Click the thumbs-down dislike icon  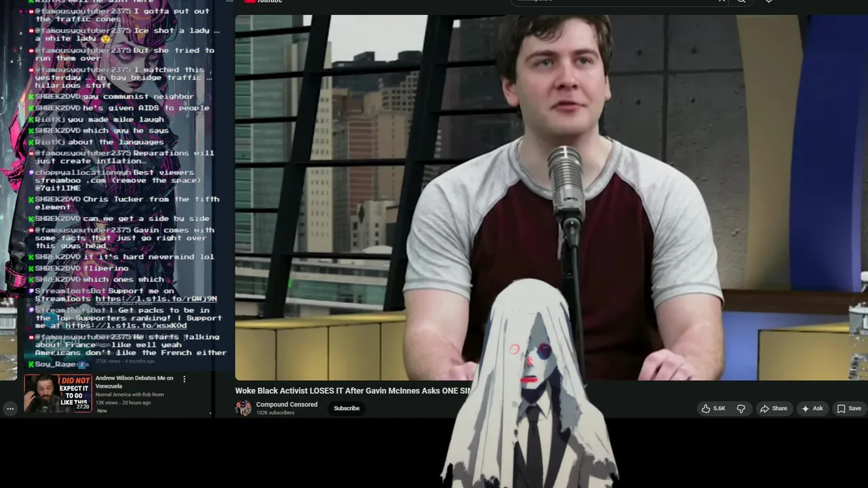[741, 408]
